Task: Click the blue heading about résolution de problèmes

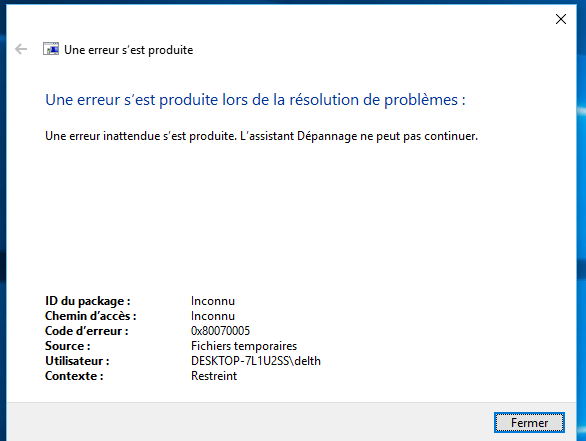Action: coord(255,100)
